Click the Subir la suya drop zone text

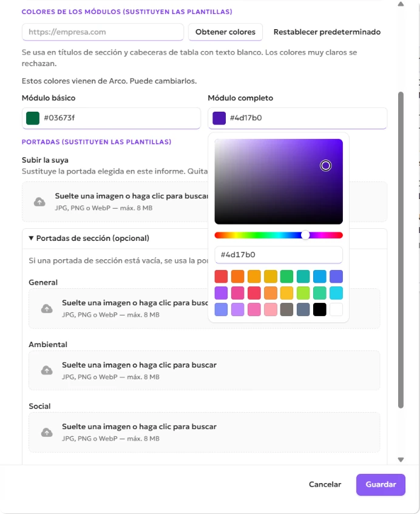click(x=131, y=196)
